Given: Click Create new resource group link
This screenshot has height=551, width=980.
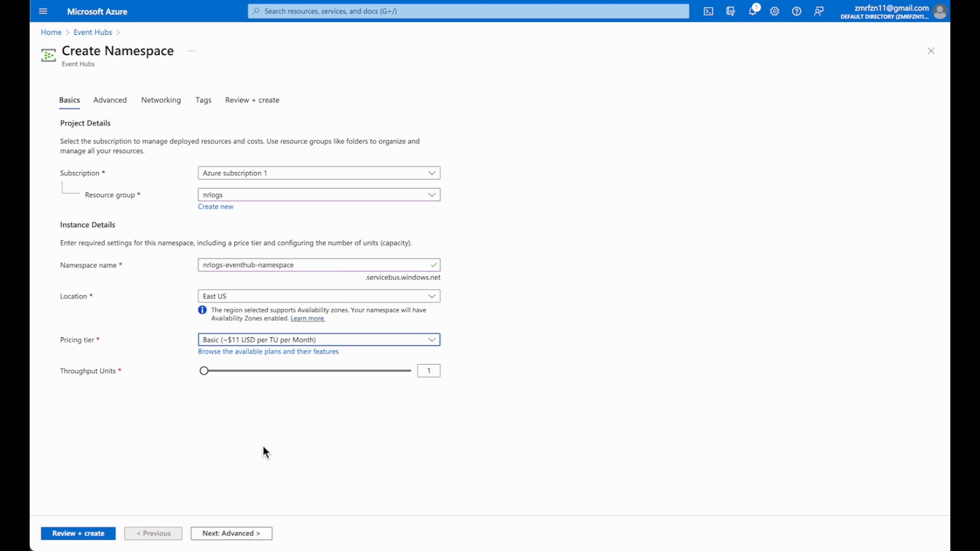Looking at the screenshot, I should tap(216, 207).
